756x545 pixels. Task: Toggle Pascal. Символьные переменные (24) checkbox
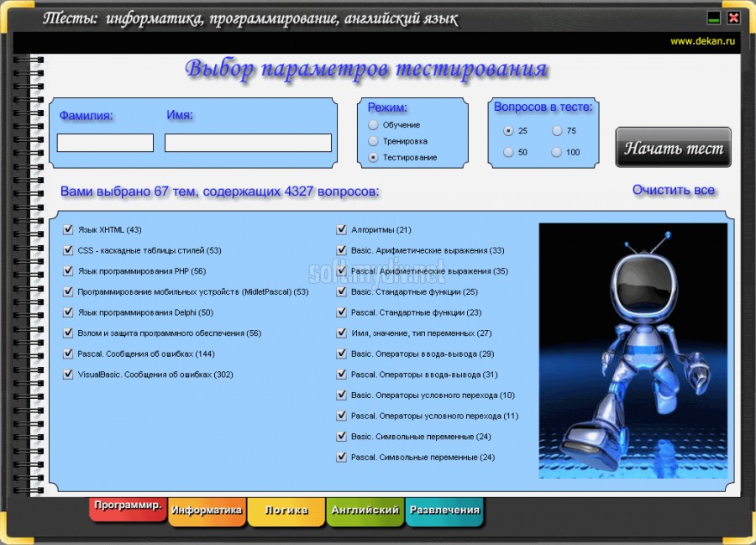[341, 457]
